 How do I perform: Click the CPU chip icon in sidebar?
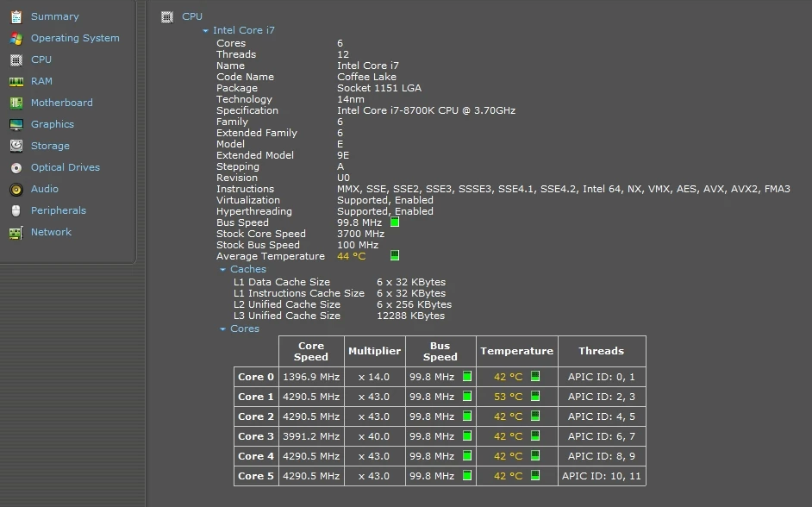[16, 60]
